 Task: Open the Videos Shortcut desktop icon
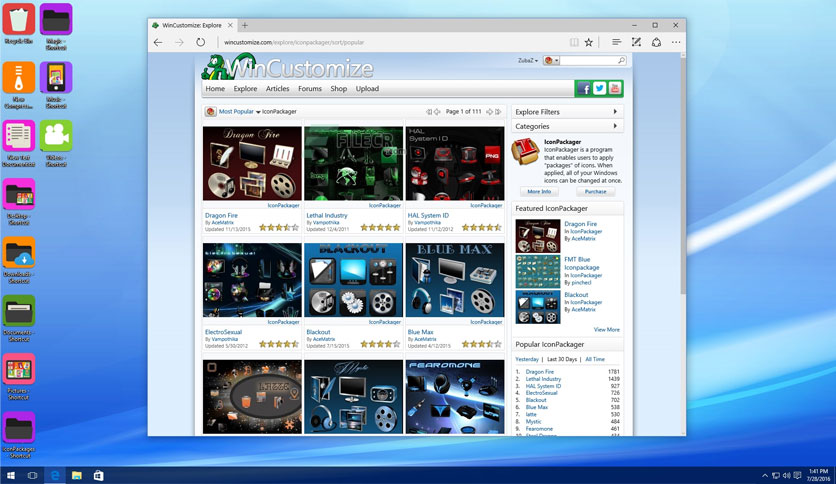tap(56, 143)
